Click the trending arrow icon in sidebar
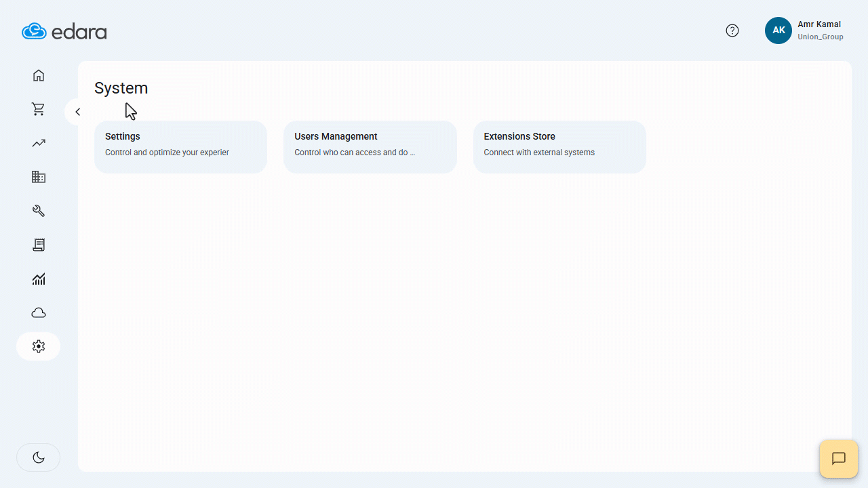868x488 pixels. click(x=39, y=143)
